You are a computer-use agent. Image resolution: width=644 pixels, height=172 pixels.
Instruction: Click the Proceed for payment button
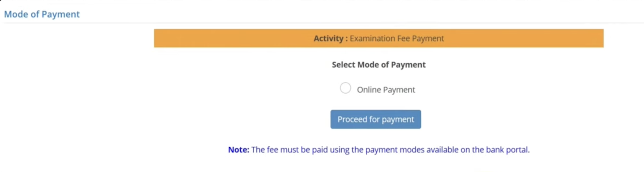pyautogui.click(x=376, y=119)
